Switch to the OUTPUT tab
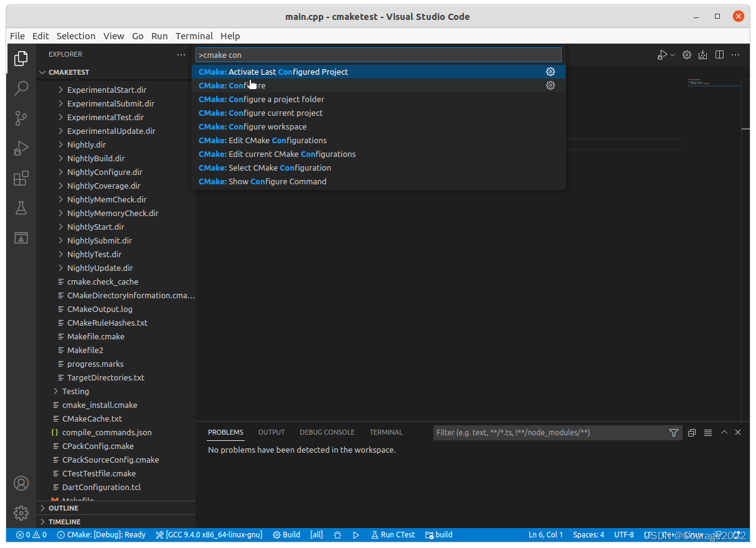This screenshot has height=548, width=756. pyautogui.click(x=272, y=432)
